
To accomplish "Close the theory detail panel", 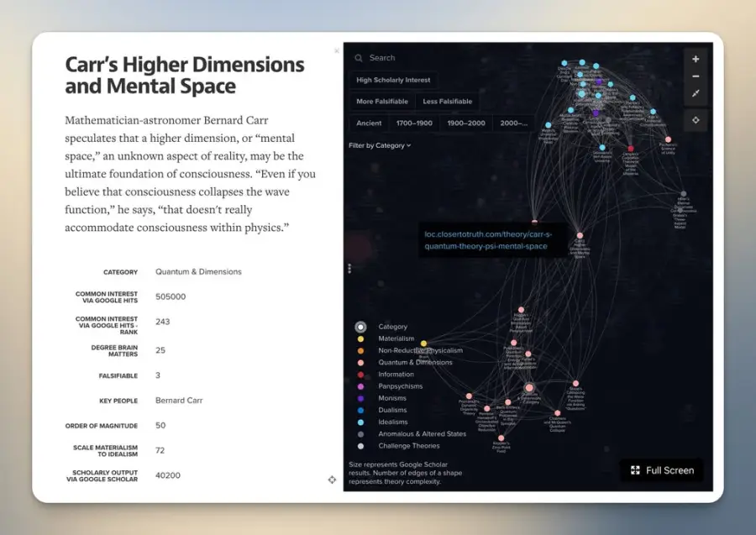I will (x=337, y=50).
